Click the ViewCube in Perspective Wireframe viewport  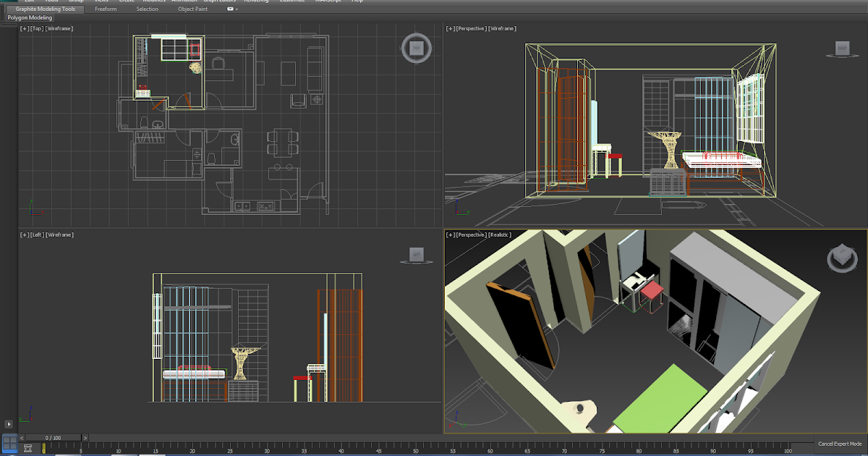coord(841,48)
